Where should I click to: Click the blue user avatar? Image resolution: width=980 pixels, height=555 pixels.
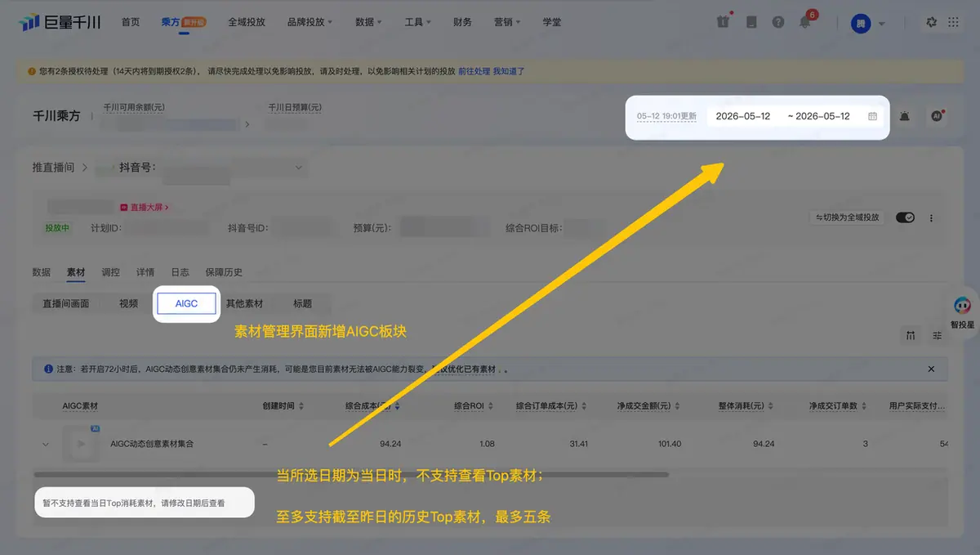pyautogui.click(x=861, y=23)
